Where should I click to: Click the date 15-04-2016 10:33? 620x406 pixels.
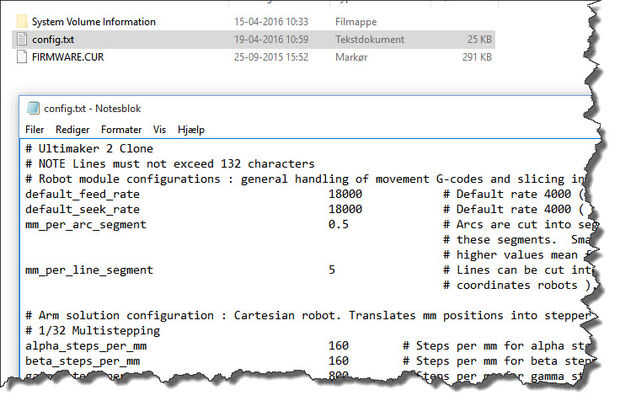[271, 21]
